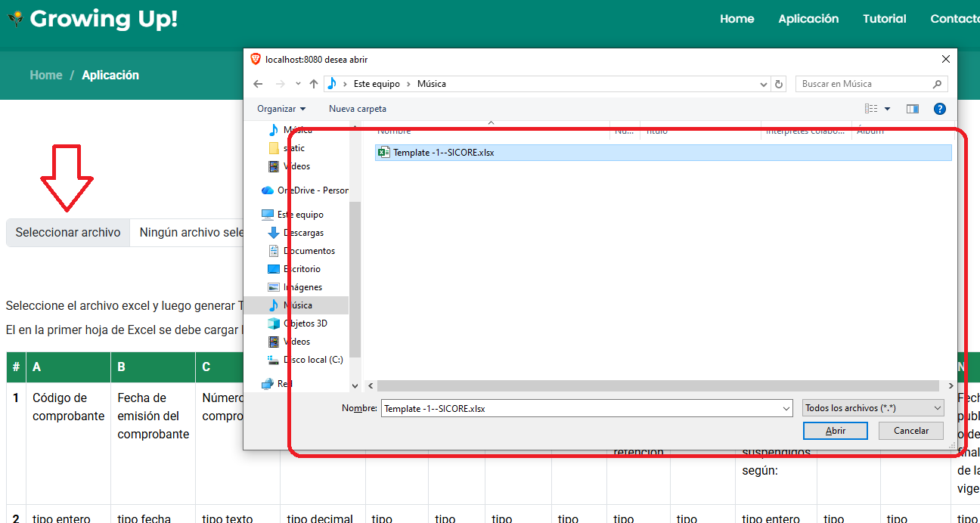
Task: Click the Growing Up! logo
Action: coord(92,18)
